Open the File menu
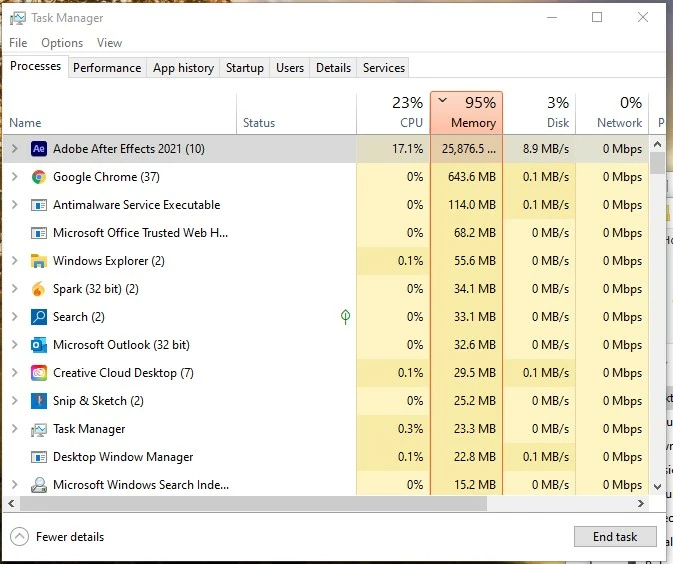673x564 pixels. coord(18,43)
